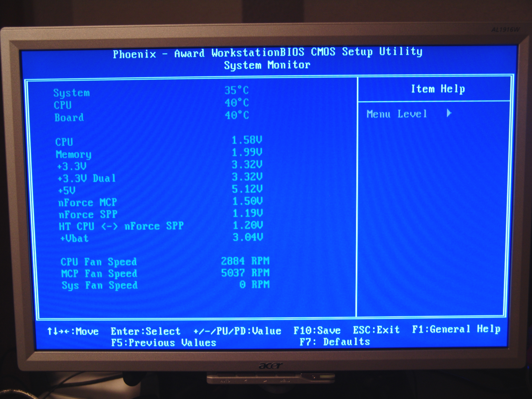Image resolution: width=532 pixels, height=399 pixels.
Task: Click the Memory voltage entry
Action: click(74, 154)
